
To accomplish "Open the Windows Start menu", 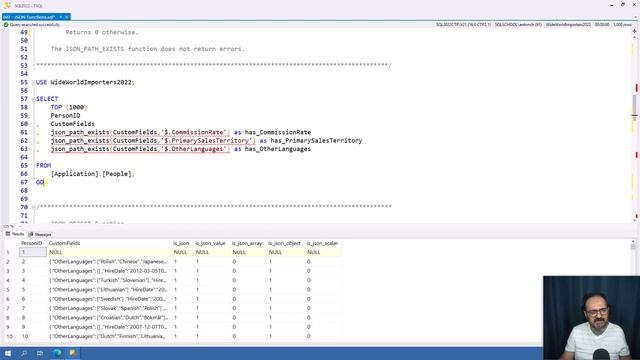I will pos(8,353).
